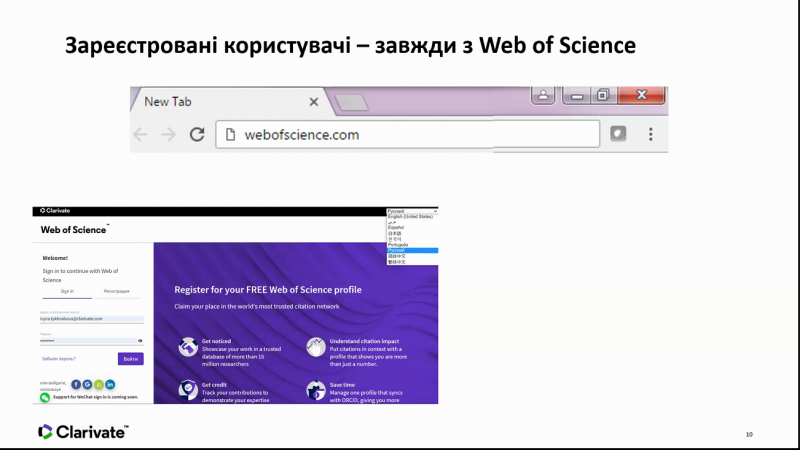Open the Chrome three-dot menu
The image size is (800, 450).
tap(650, 134)
